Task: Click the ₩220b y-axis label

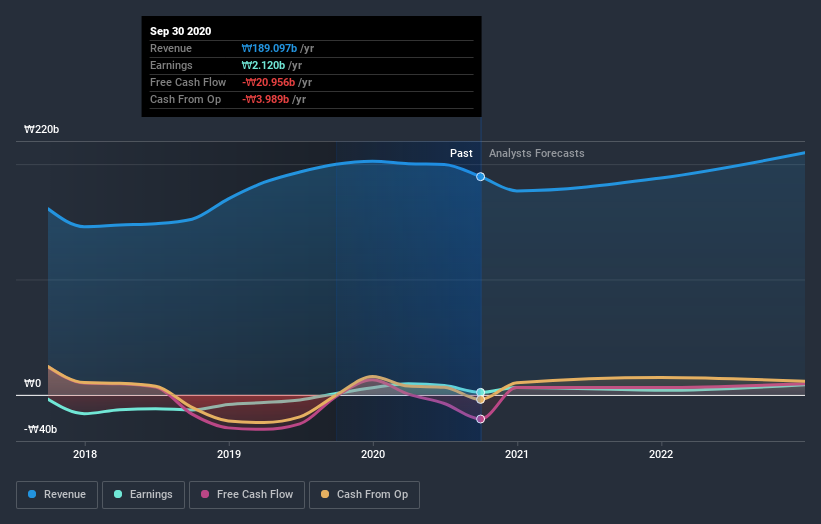Action: tap(41, 129)
